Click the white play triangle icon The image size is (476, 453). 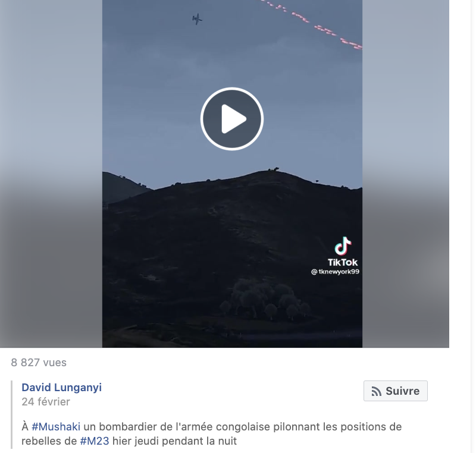point(233,119)
